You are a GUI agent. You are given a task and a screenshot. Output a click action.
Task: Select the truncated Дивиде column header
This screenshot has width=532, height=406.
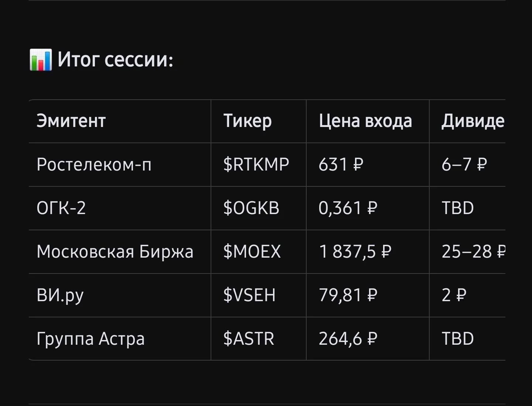(473, 121)
